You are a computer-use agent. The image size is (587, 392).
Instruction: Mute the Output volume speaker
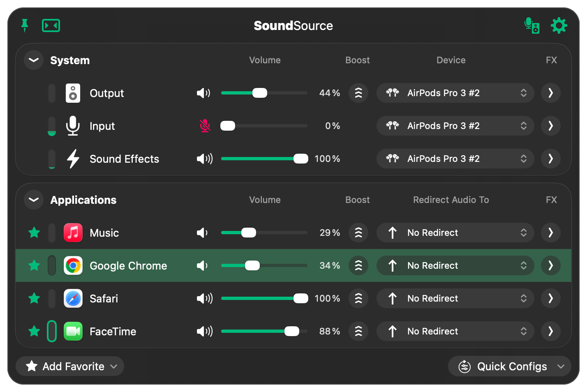click(x=203, y=93)
